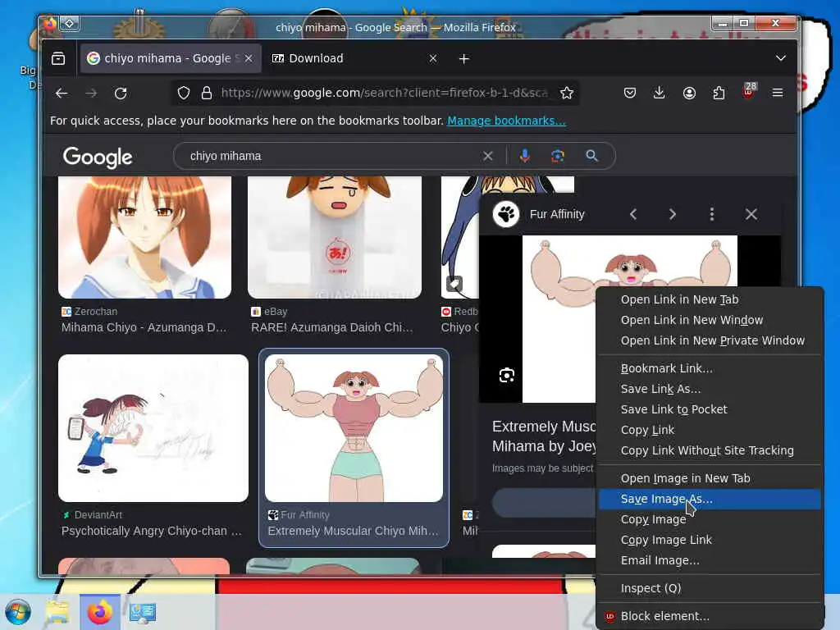Click the eBay source label under thumbnail

[x=276, y=311]
